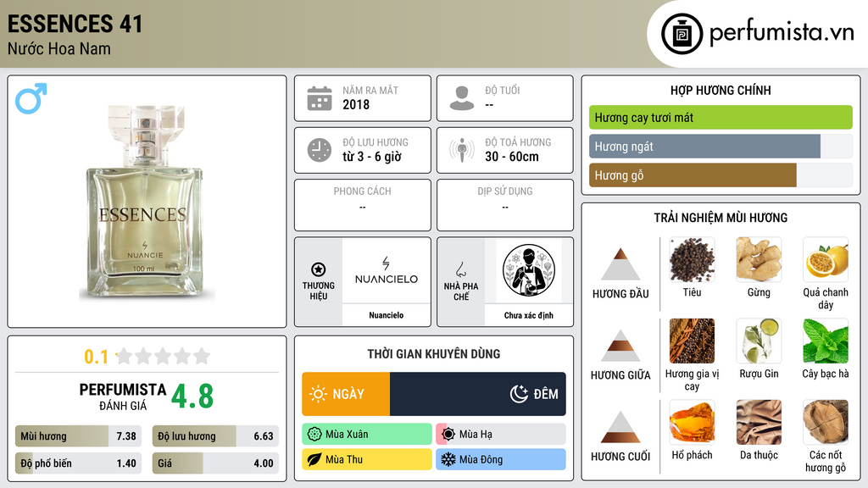Click the star badge icon above Thương hiệu

[319, 269]
